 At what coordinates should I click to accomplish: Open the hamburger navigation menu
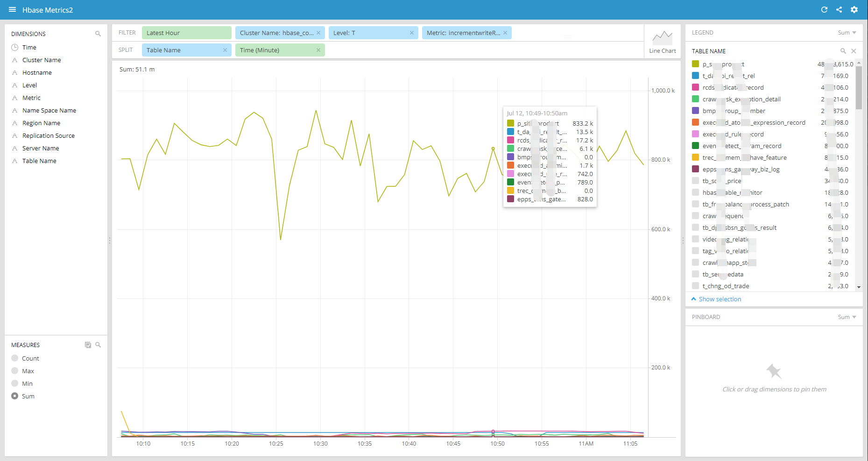point(12,9)
